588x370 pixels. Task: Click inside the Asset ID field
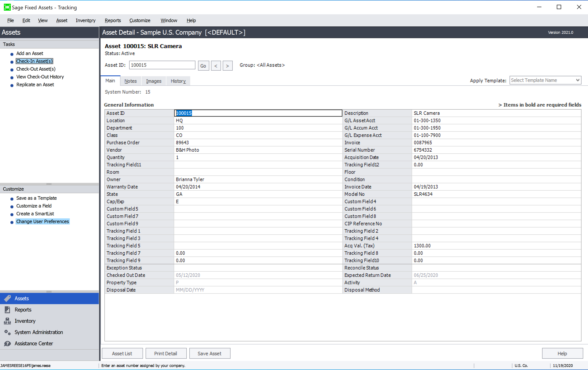click(x=162, y=65)
